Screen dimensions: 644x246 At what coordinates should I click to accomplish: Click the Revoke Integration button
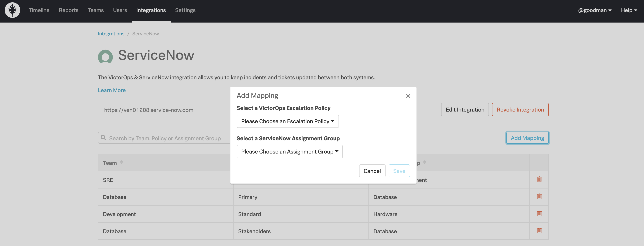tap(520, 110)
